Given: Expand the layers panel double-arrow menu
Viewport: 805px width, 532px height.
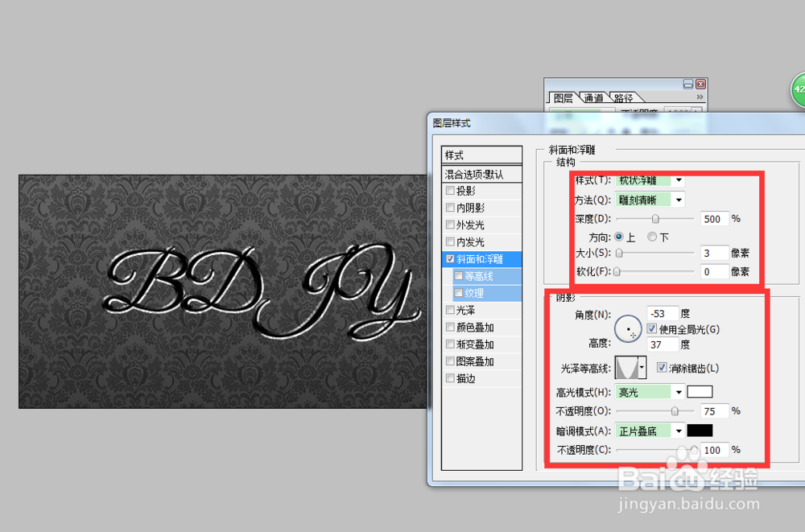Looking at the screenshot, I should 700,97.
